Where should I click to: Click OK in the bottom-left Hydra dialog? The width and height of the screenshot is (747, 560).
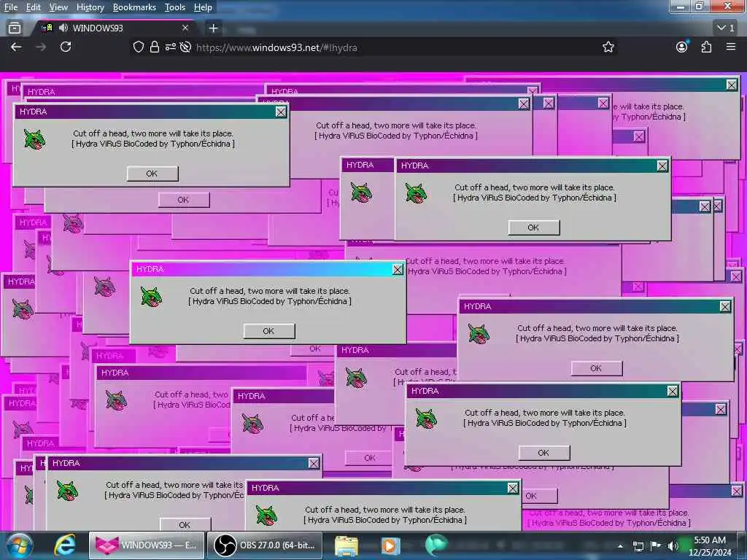pyautogui.click(x=185, y=524)
